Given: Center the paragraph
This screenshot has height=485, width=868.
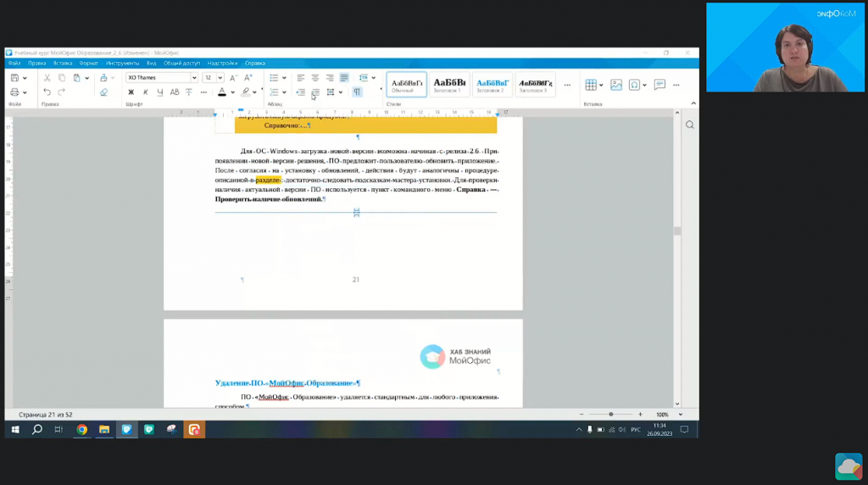Looking at the screenshot, I should 315,78.
